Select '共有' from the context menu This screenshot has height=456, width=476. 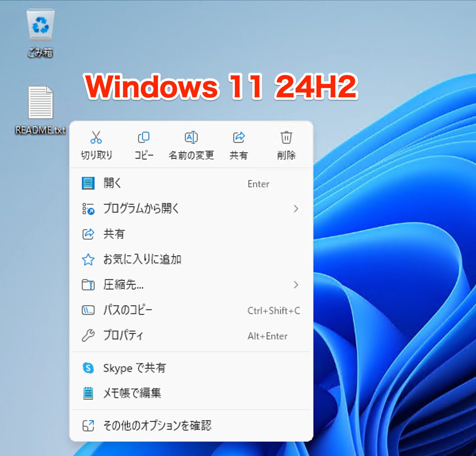(x=114, y=234)
